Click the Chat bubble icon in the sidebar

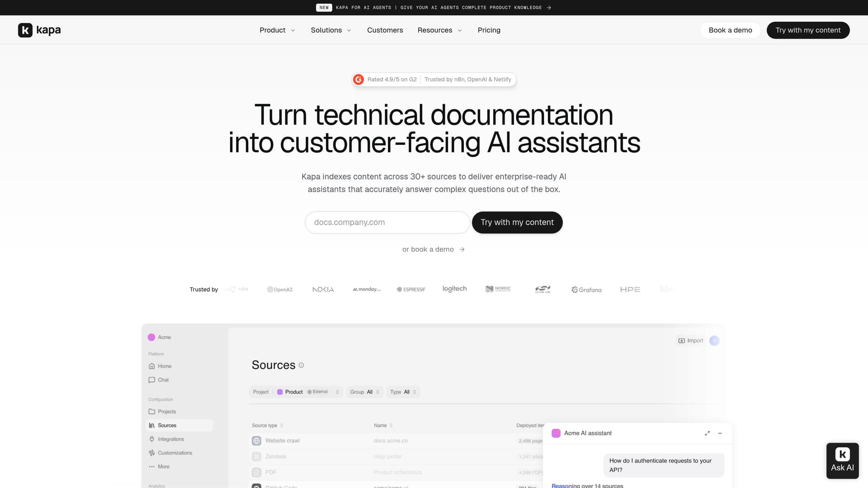pyautogui.click(x=152, y=380)
